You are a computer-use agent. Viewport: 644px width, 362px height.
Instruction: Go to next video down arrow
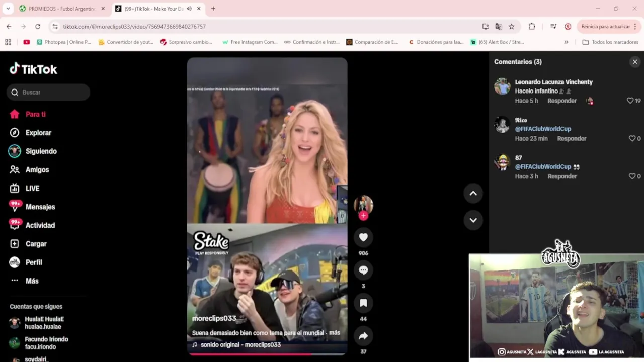pyautogui.click(x=473, y=220)
